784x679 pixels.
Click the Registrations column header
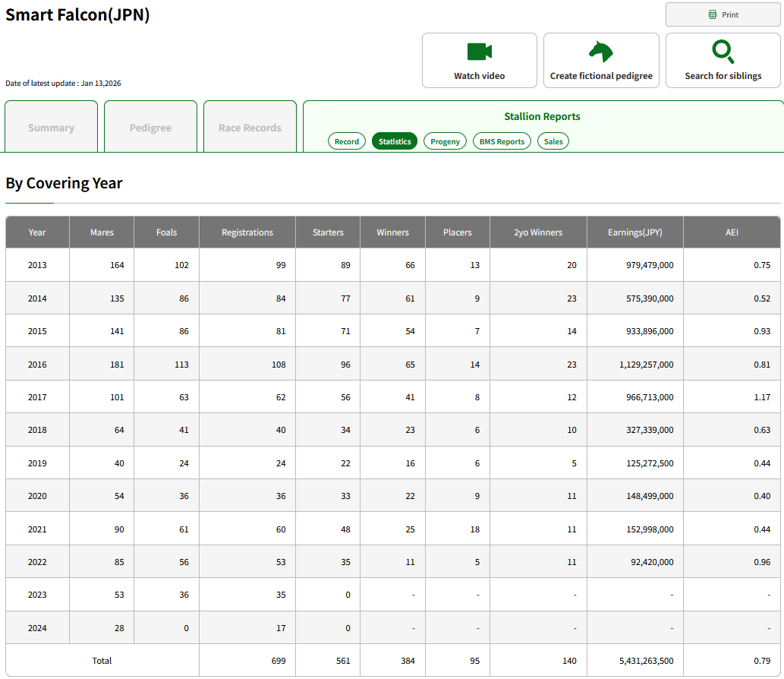coord(247,232)
